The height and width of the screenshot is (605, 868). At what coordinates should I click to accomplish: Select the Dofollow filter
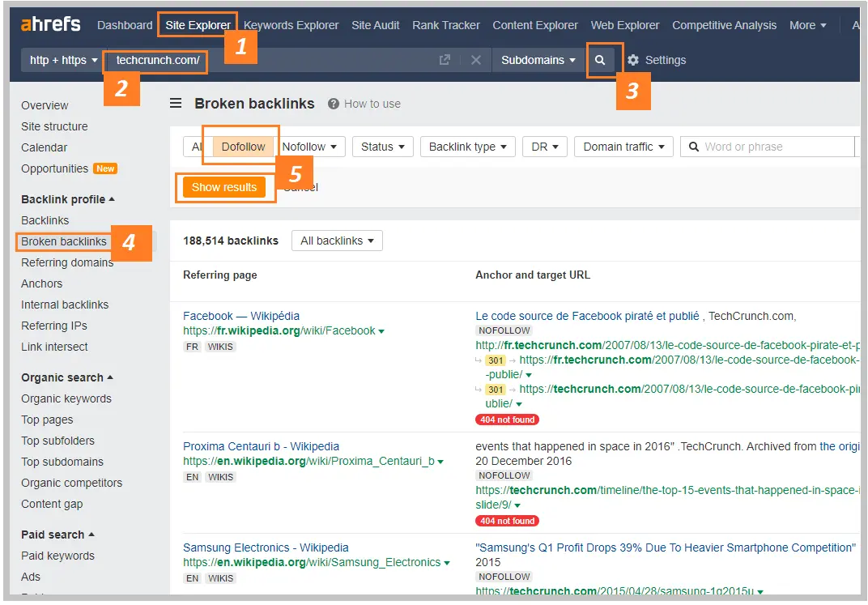tap(243, 147)
